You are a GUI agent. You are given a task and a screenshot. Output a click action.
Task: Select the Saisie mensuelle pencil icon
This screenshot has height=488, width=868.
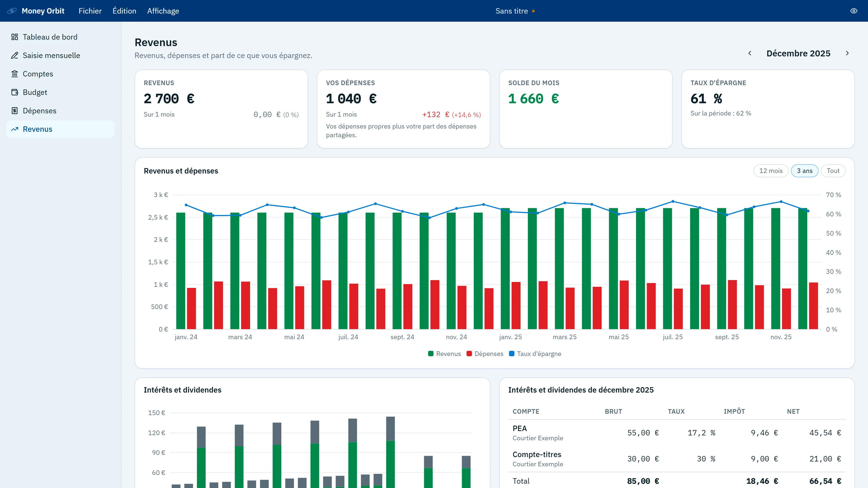pos(14,55)
